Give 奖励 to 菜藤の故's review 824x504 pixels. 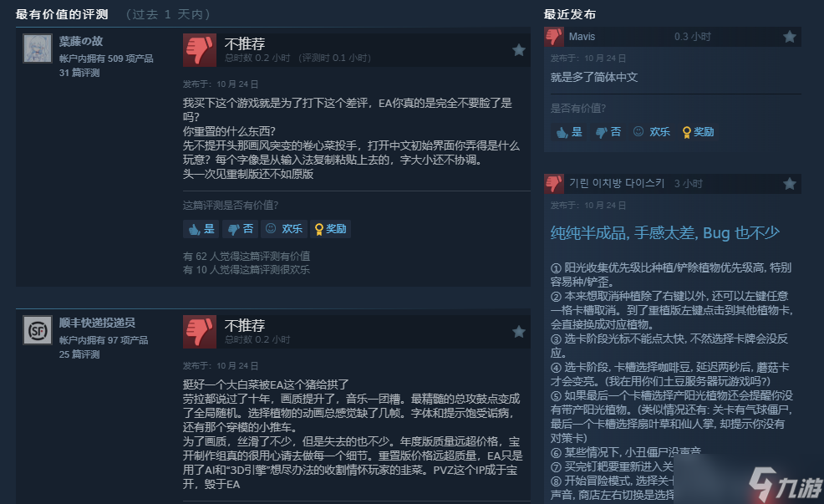[x=331, y=229]
